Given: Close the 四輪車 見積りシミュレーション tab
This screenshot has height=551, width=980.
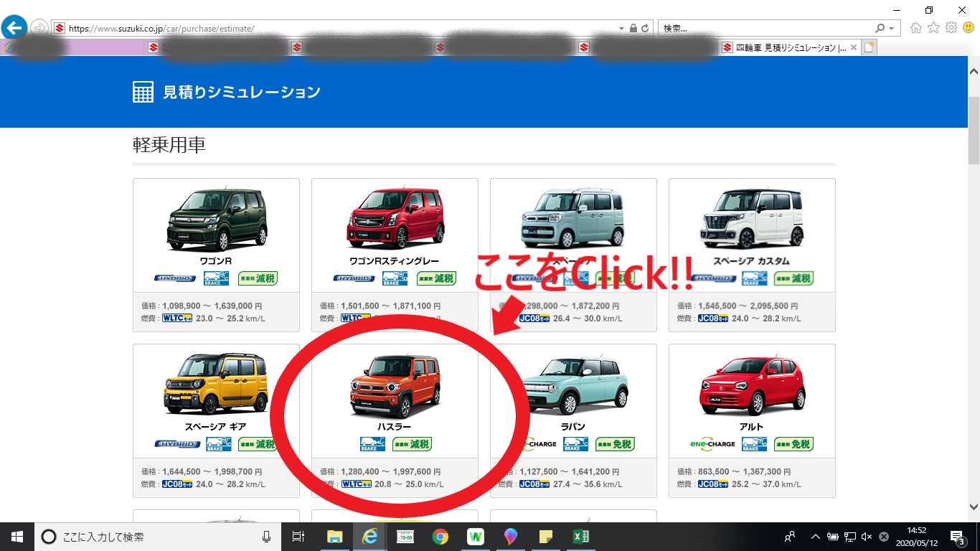Looking at the screenshot, I should (854, 47).
